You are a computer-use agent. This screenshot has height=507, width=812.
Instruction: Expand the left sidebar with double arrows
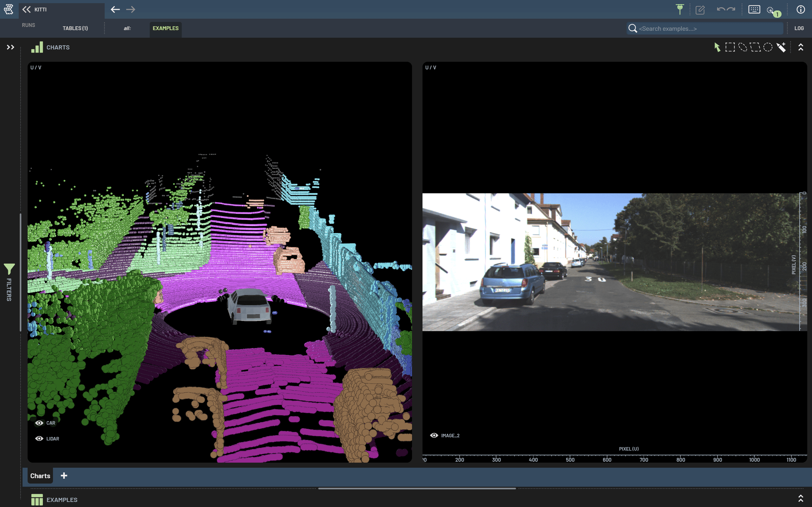pos(10,47)
